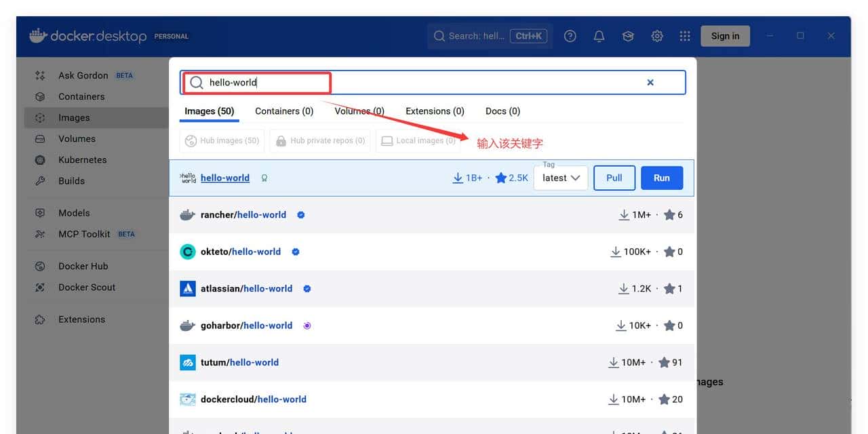The image size is (868, 434).
Task: Clear search text with the X icon
Action: [x=650, y=83]
